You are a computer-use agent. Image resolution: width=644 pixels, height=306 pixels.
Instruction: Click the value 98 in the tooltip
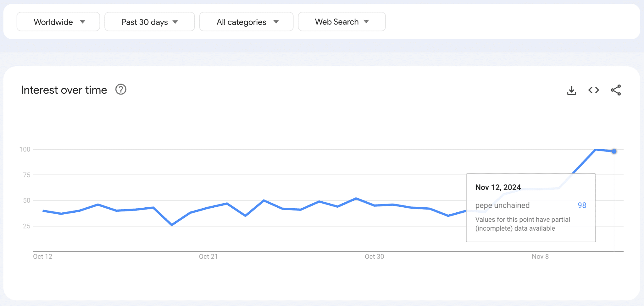[x=582, y=205]
